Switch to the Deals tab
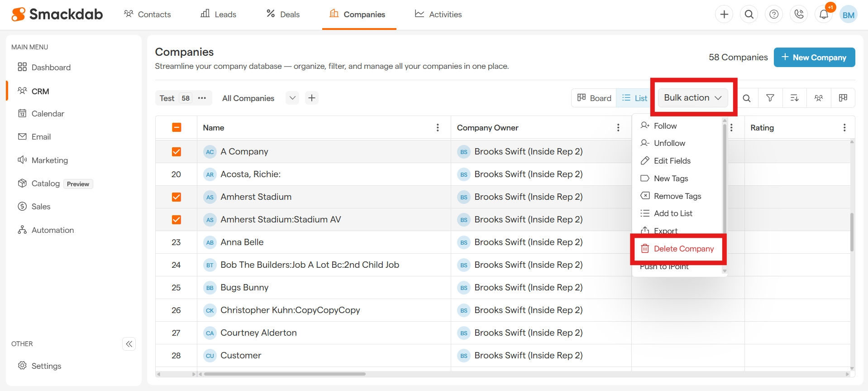Viewport: 868px width, 391px height. (283, 14)
